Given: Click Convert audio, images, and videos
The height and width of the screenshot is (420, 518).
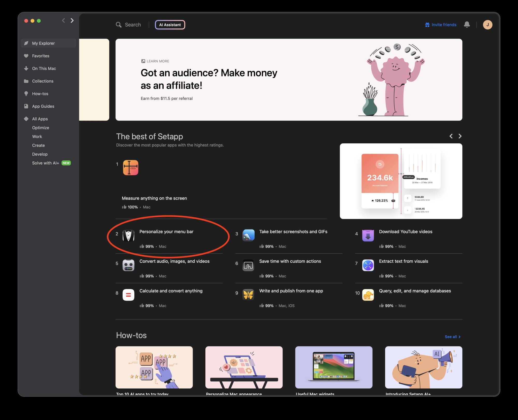Looking at the screenshot, I should coord(174,261).
